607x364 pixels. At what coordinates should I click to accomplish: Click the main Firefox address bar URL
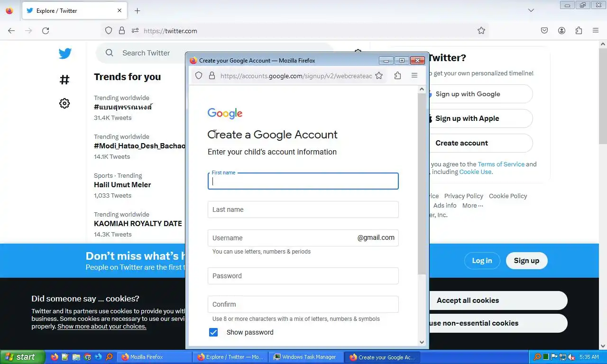(170, 31)
